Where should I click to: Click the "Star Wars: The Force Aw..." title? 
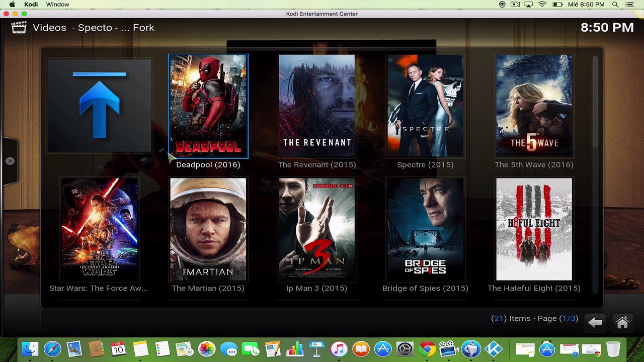[99, 289]
